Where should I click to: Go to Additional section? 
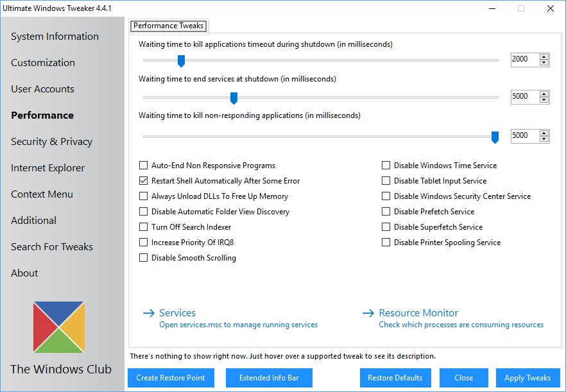click(33, 221)
